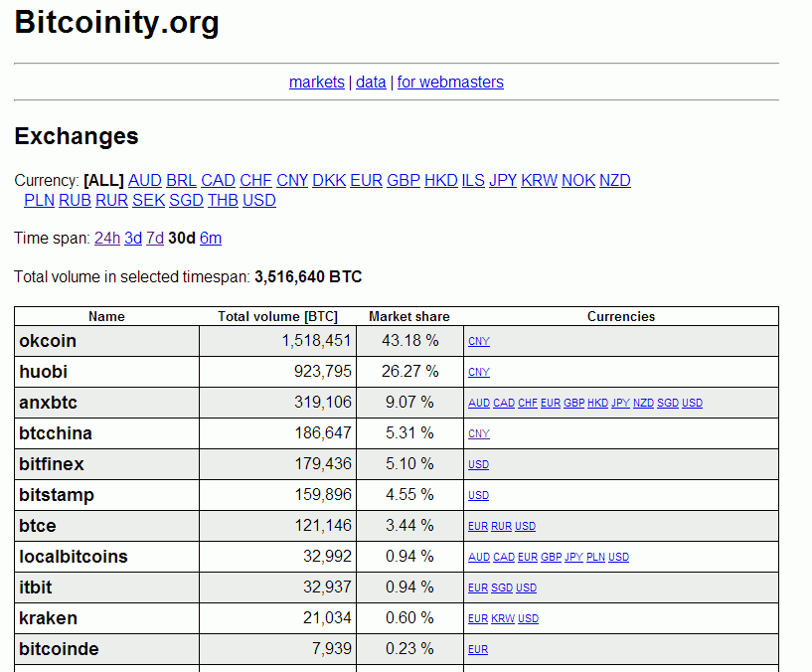Select KRW in the top Currency filter

pos(539,180)
